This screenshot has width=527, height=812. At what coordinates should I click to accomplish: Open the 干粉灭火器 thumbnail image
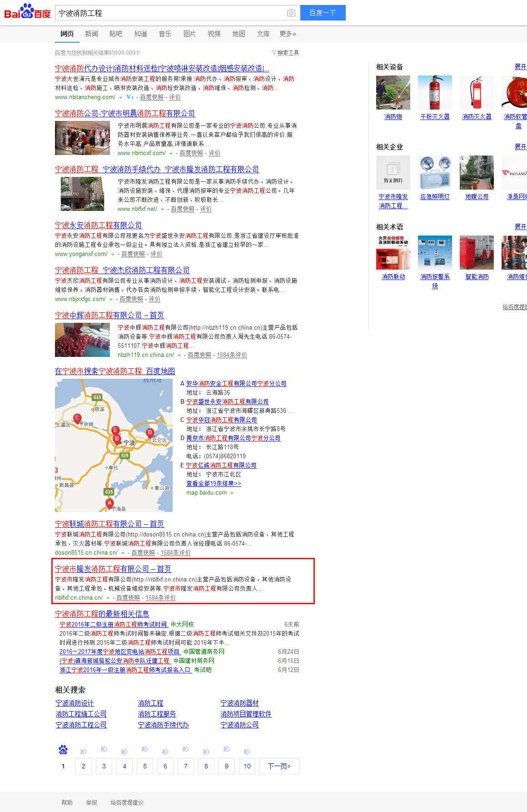coord(435,93)
